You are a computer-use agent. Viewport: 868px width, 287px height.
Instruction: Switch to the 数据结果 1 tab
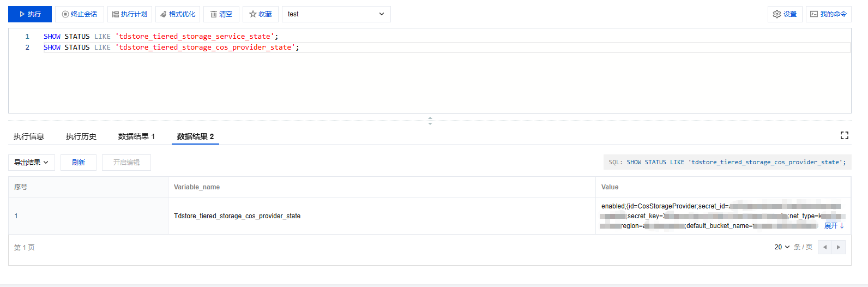(x=137, y=136)
